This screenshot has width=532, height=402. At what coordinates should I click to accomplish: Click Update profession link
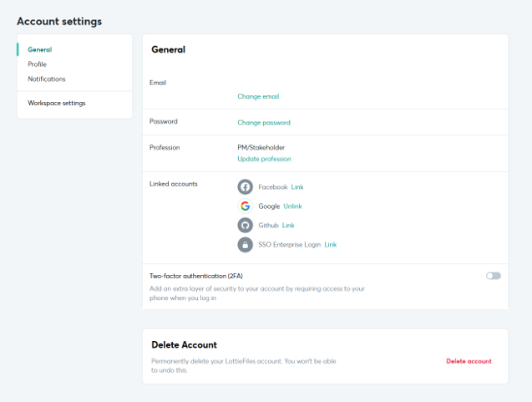coord(264,159)
